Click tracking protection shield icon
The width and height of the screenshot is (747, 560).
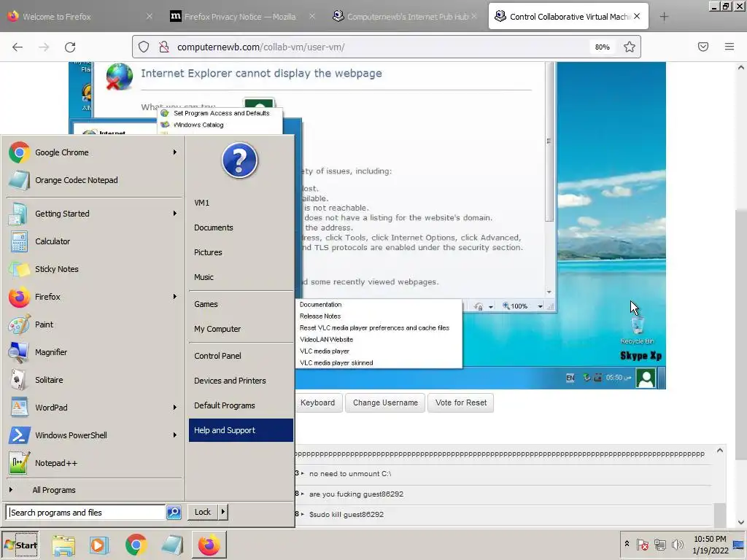click(144, 47)
